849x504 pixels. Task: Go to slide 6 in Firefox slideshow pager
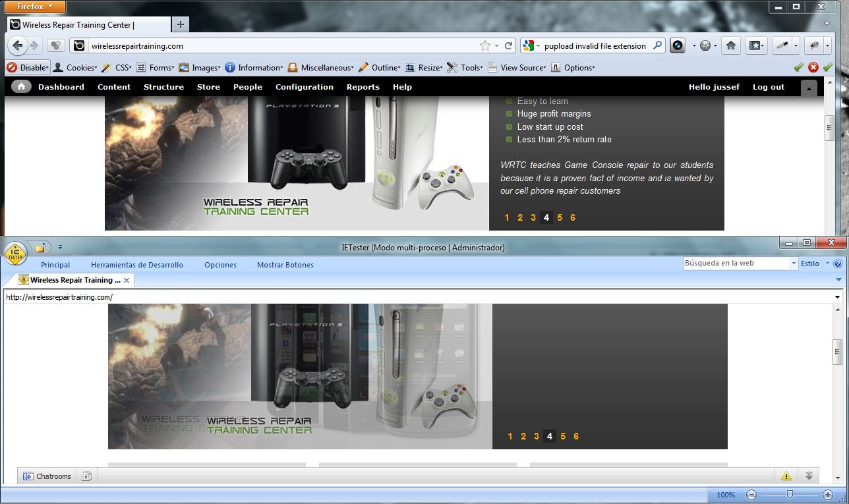tap(573, 217)
